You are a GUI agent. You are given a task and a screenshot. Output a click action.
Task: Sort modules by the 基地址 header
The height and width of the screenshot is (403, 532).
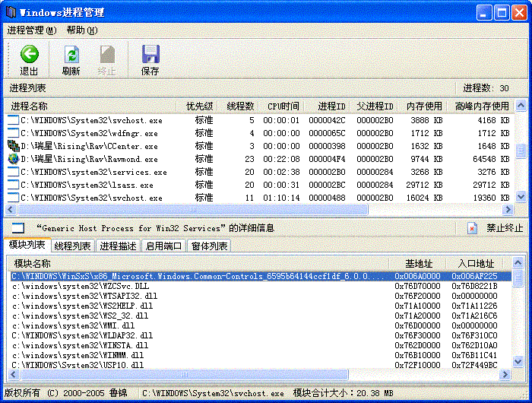pos(417,263)
